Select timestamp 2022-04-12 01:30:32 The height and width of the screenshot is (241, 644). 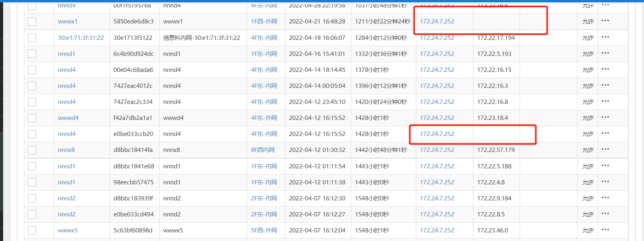317,150
